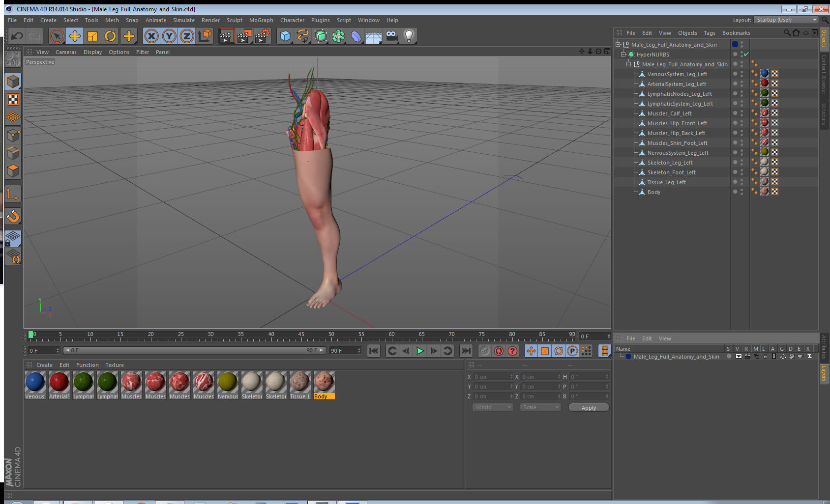This screenshot has height=504, width=830.
Task: Open the World coordinate dropdown
Action: (493, 407)
